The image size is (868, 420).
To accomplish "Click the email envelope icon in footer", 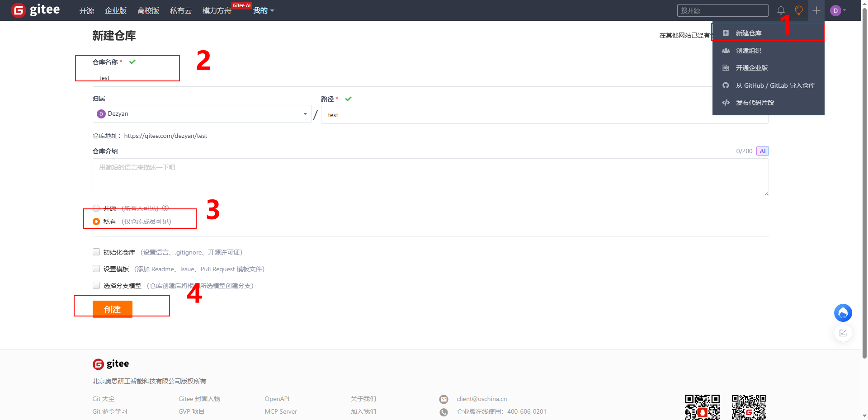I will pyautogui.click(x=444, y=399).
